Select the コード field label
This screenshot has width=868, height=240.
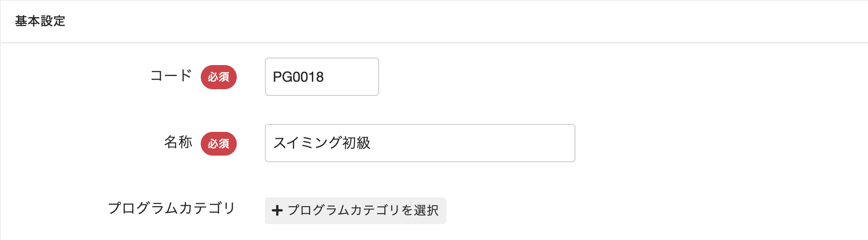tap(171, 76)
